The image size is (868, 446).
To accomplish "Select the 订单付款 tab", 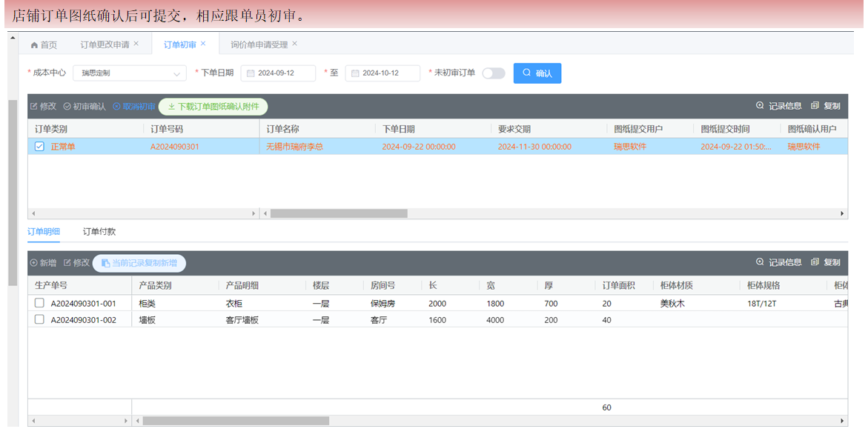I will pos(99,232).
